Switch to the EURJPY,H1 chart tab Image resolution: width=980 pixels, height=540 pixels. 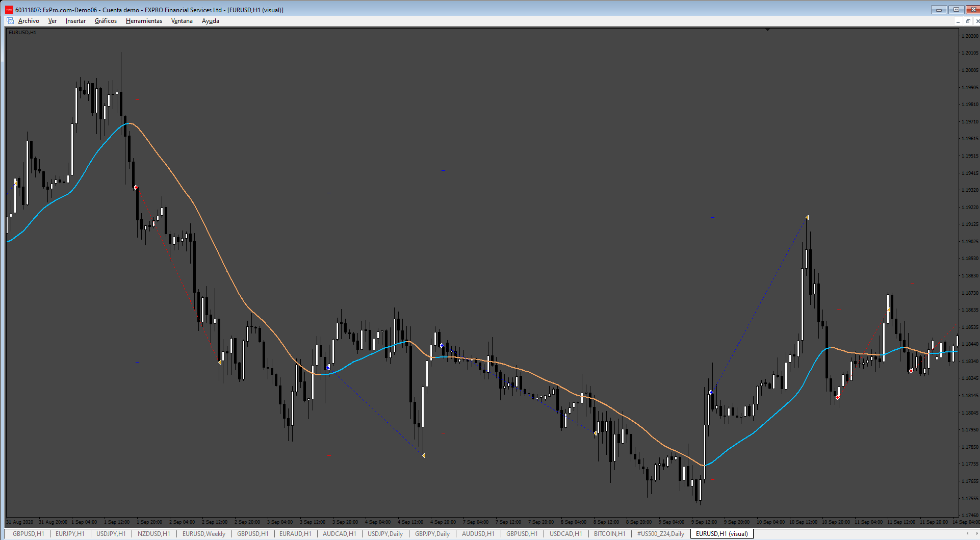click(70, 534)
